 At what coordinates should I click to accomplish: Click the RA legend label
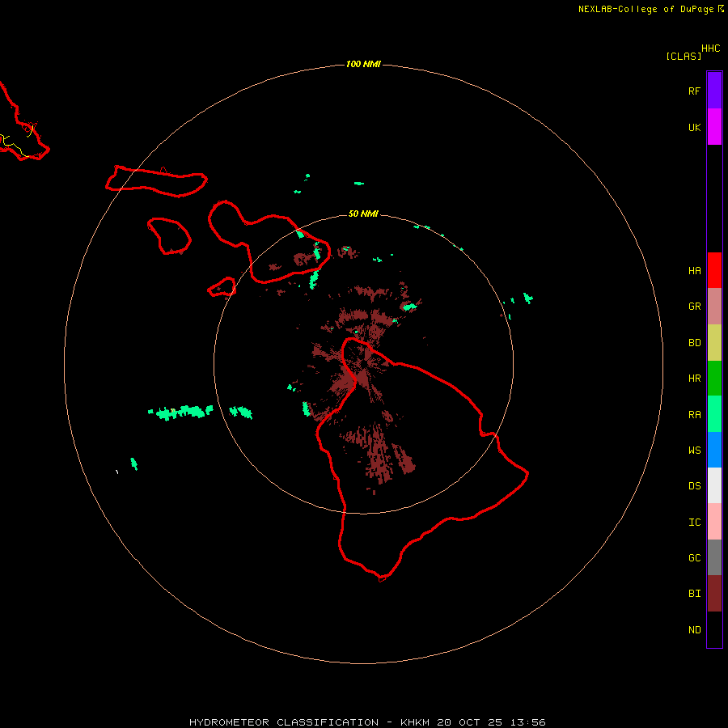pos(694,415)
